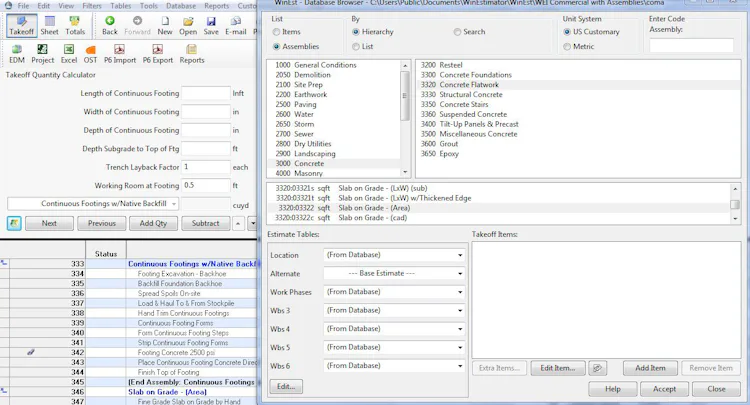This screenshot has width=750, height=405.
Task: Click the Edit... button under Wbs 6
Action: (x=286, y=386)
